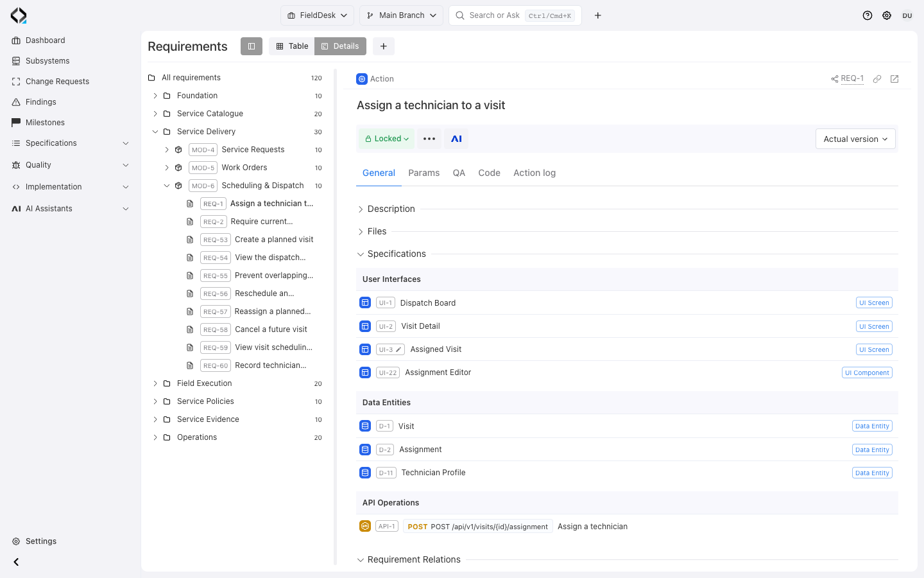924x578 pixels.
Task: Switch to the Code tab
Action: click(x=489, y=173)
